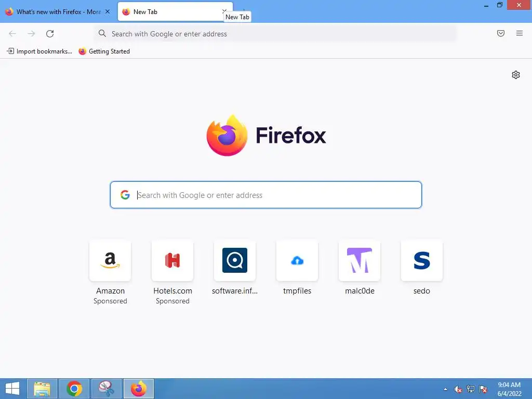Viewport: 532px width, 399px height.
Task: Open the malc0de shortcut tile
Action: (x=360, y=261)
